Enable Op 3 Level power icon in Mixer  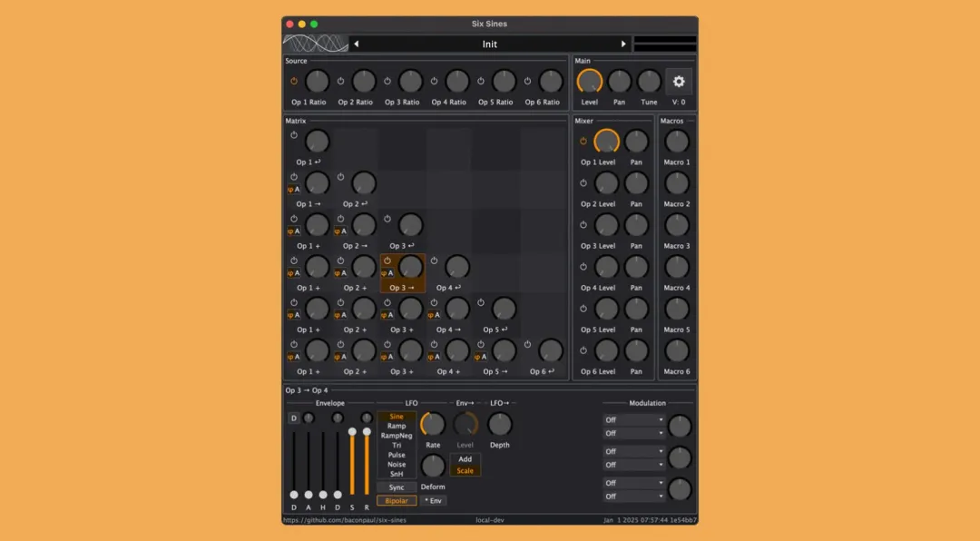click(x=583, y=224)
